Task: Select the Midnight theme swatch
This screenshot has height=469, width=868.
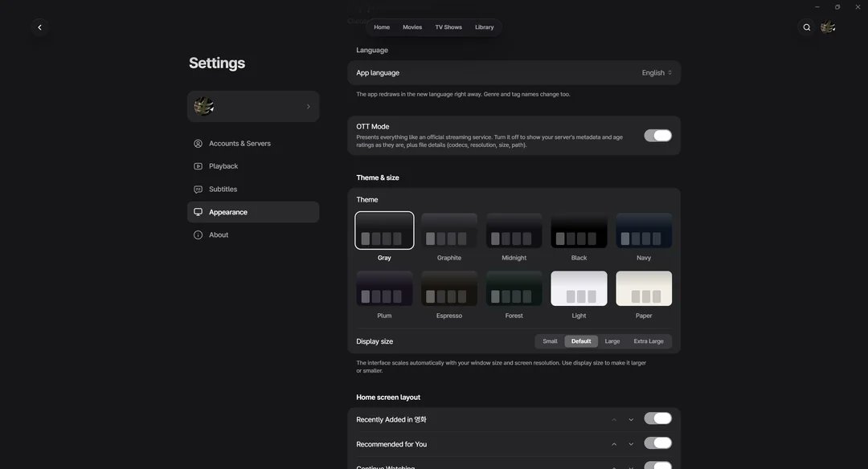Action: [514, 230]
